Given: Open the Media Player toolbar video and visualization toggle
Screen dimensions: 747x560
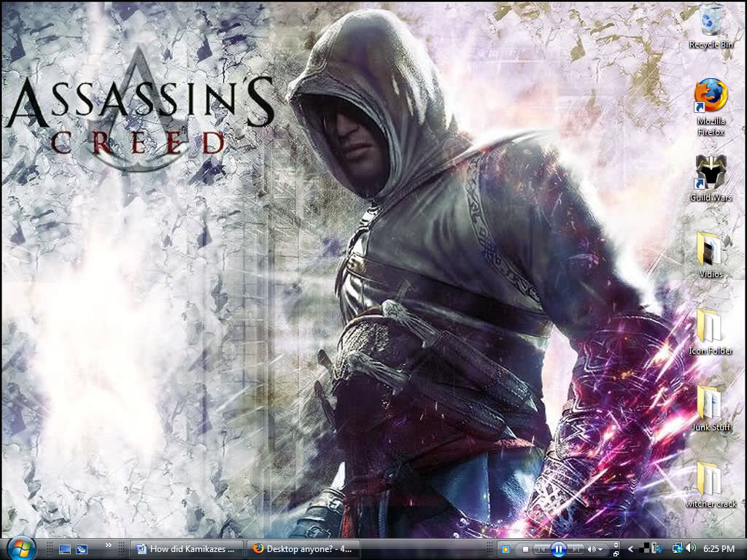Looking at the screenshot, I should (616, 545).
